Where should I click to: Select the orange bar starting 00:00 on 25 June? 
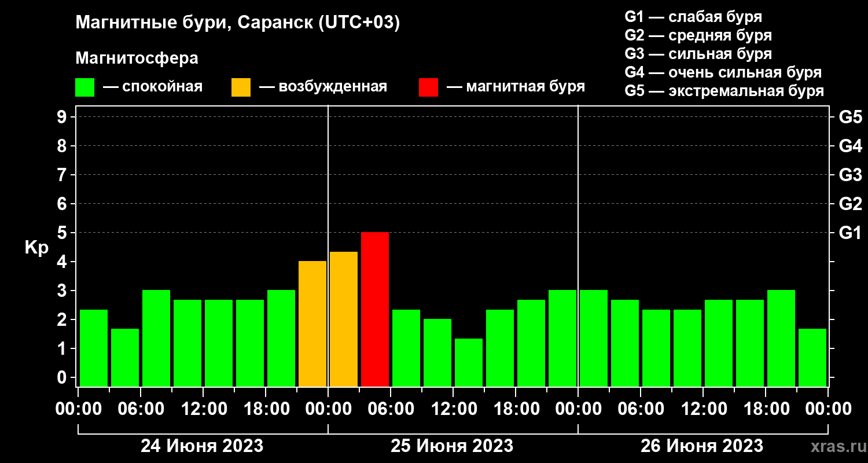click(344, 319)
